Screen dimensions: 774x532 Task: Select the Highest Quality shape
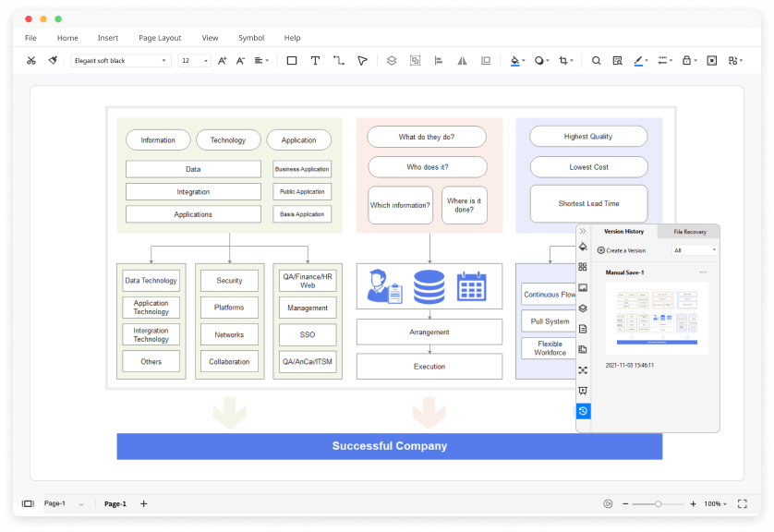(x=588, y=136)
